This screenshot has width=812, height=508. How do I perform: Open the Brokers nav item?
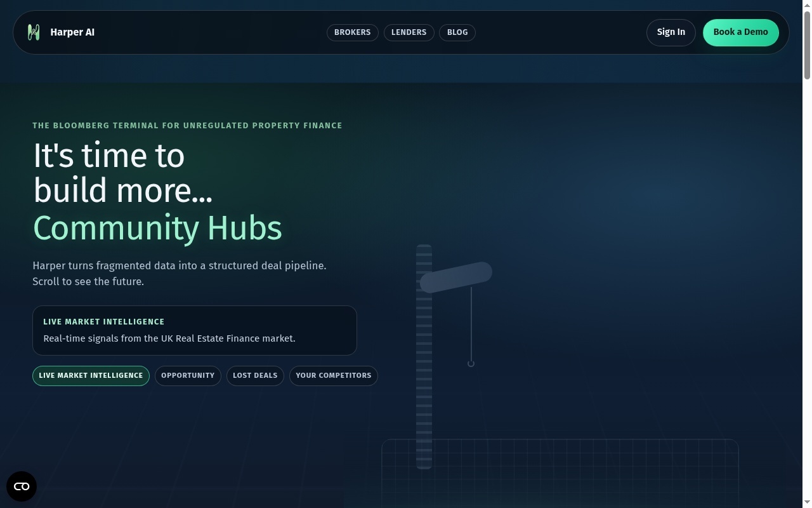(353, 32)
